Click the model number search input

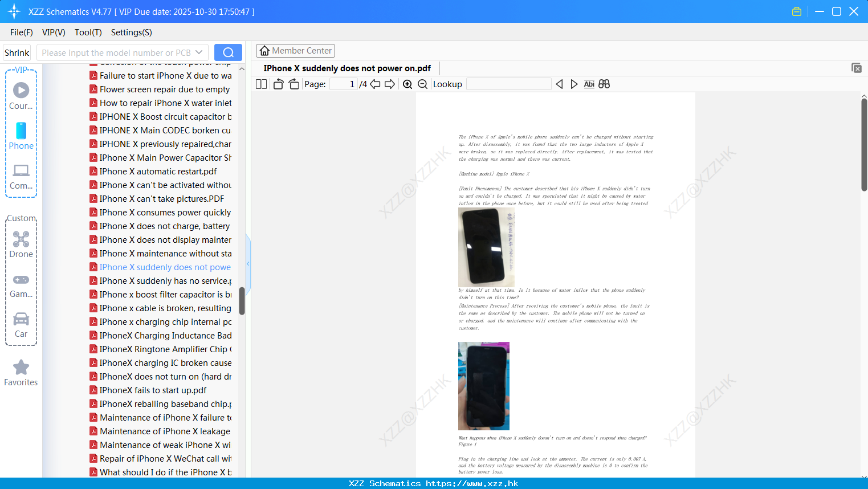pos(116,52)
